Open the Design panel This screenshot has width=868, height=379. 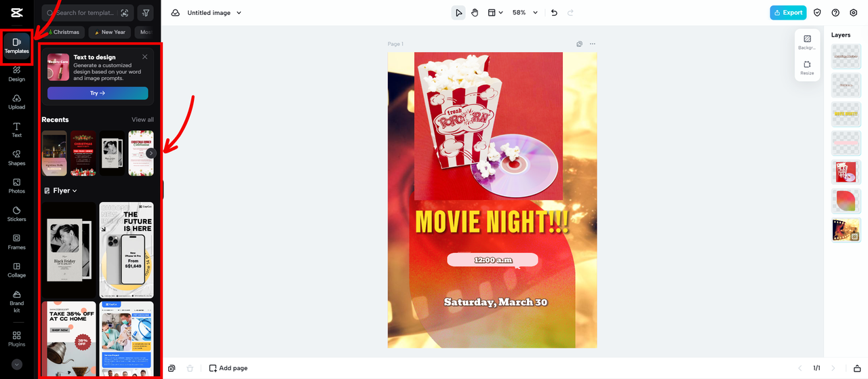coord(17,74)
